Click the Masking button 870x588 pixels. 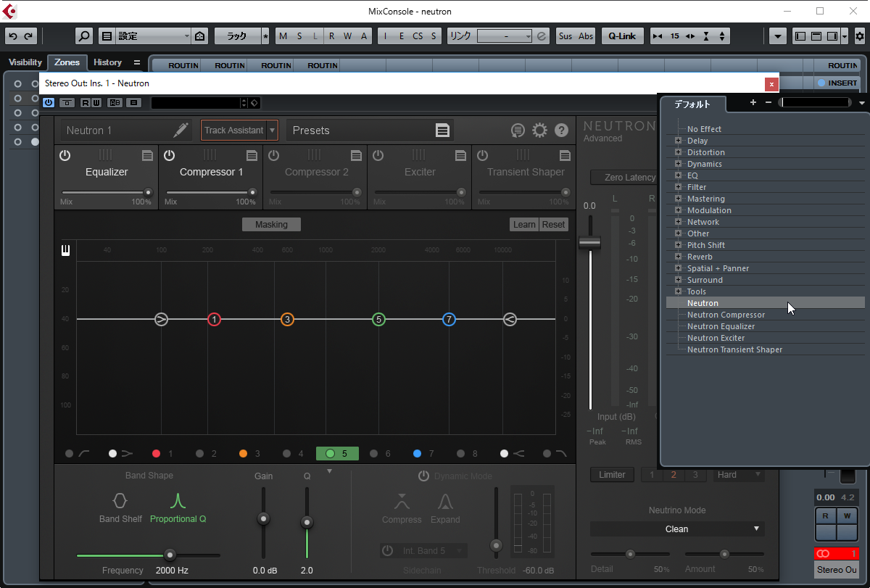click(x=271, y=225)
